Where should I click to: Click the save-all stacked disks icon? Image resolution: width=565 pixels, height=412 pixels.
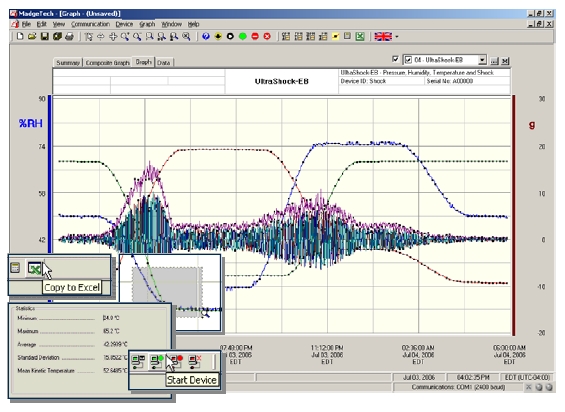point(57,36)
